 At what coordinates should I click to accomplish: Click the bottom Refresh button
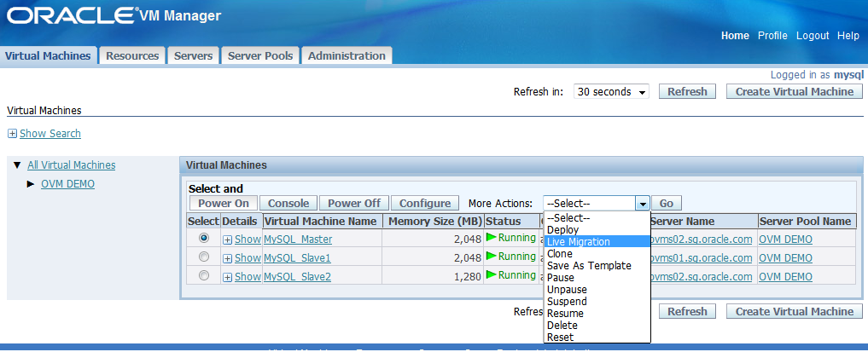(687, 312)
